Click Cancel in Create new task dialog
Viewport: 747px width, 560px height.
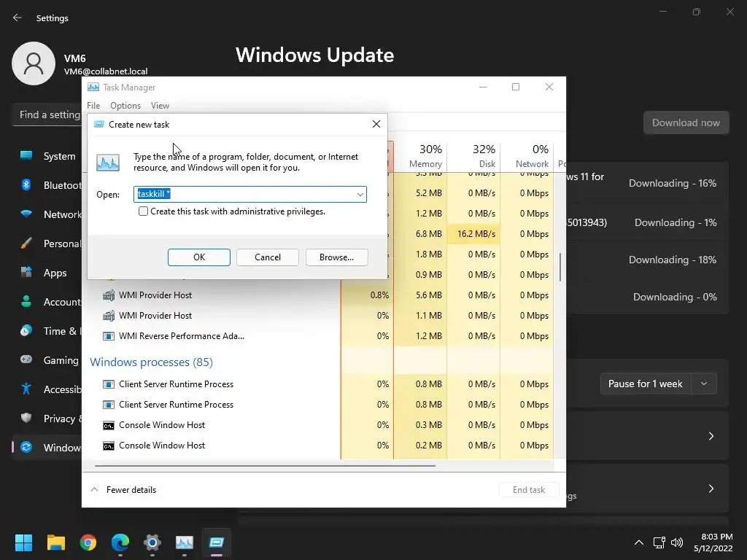click(x=268, y=257)
